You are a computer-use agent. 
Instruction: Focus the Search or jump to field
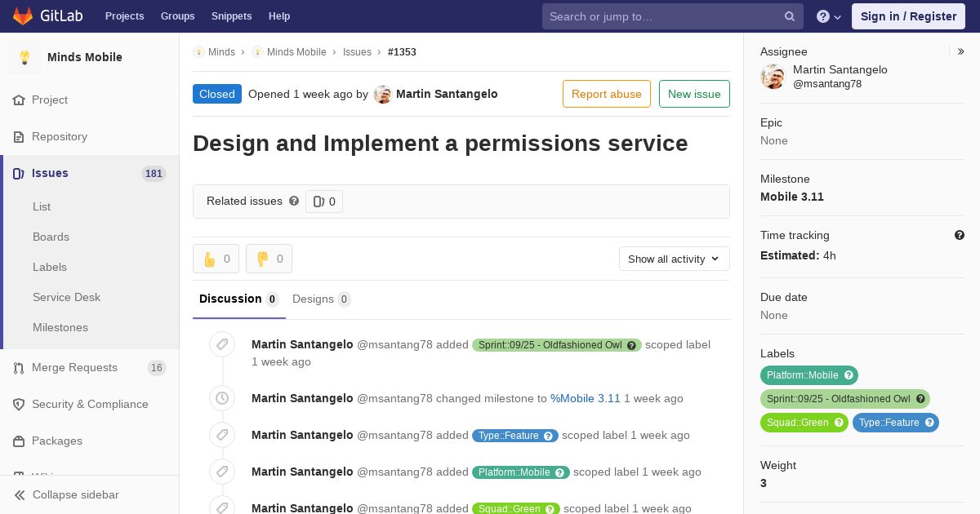[673, 16]
